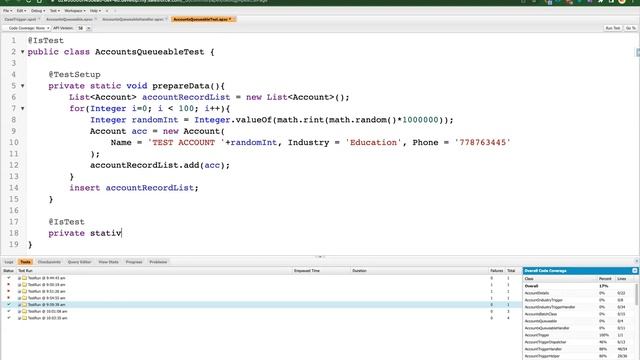Viewport: 640px width, 360px height.
Task: Click folder icon of TestRun @ 10:03:35 am
Action: point(24,318)
